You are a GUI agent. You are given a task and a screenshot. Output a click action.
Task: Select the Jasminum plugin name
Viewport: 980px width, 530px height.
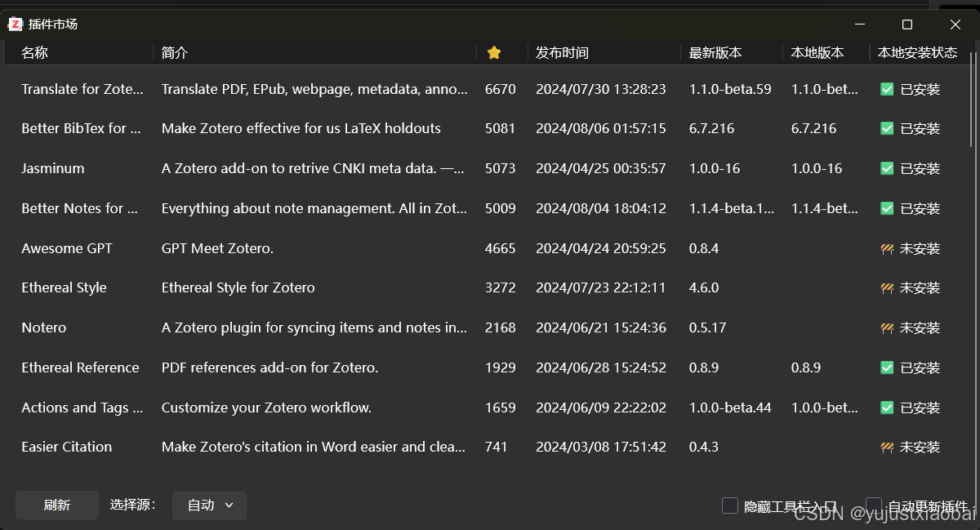tap(53, 168)
